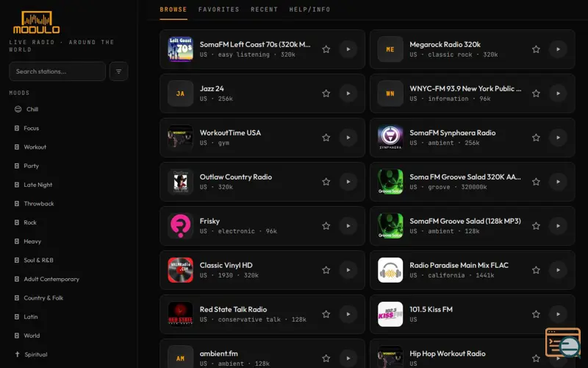The width and height of the screenshot is (588, 368).
Task: Open the Help/Info tab
Action: [x=309, y=10]
